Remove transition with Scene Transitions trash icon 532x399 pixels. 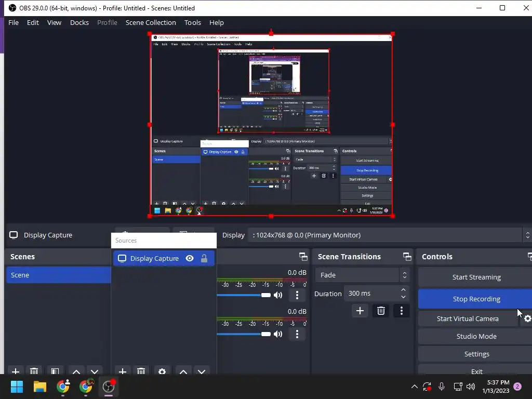[381, 311]
